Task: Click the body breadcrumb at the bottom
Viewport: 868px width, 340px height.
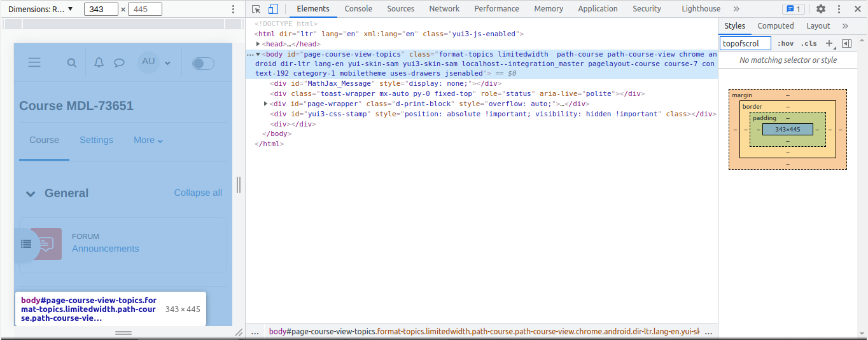Action: 484,332
